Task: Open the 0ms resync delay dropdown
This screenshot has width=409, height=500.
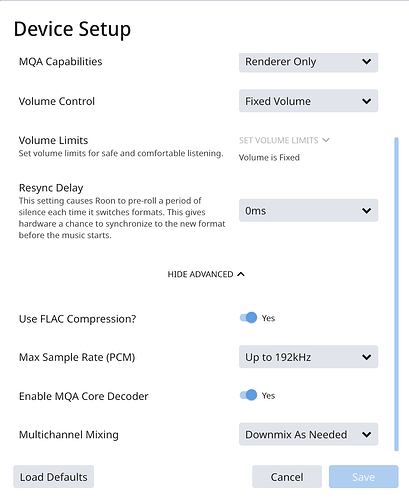Action: click(x=308, y=210)
